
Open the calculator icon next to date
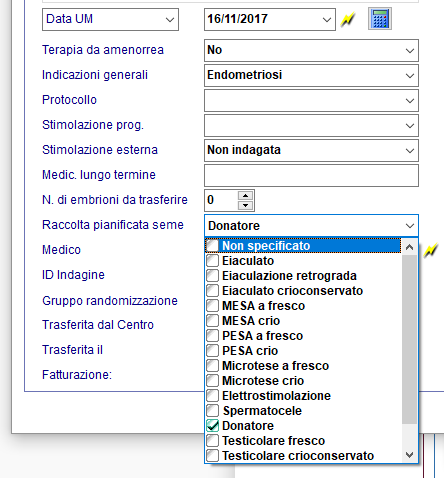(x=380, y=19)
